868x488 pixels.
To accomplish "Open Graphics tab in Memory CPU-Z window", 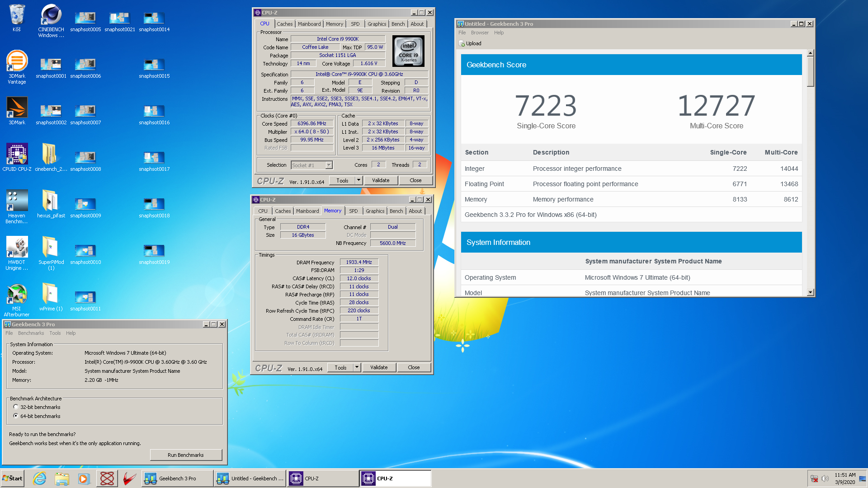I will pyautogui.click(x=375, y=211).
